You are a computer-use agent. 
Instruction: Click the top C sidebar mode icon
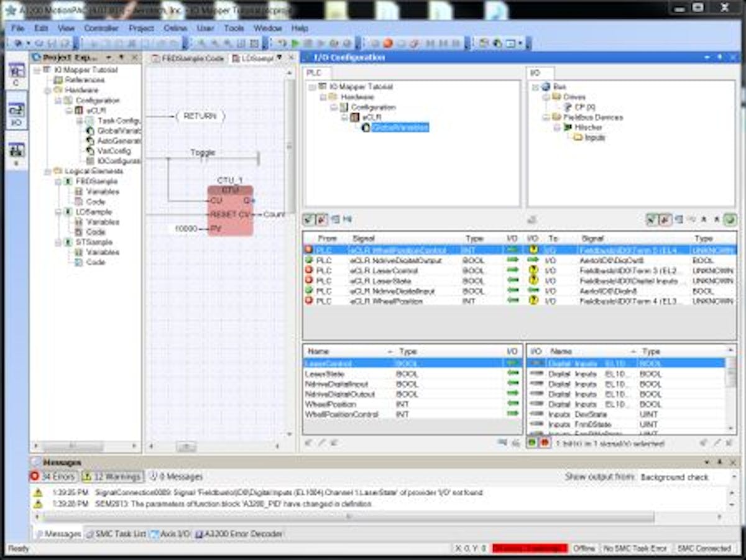[x=17, y=73]
